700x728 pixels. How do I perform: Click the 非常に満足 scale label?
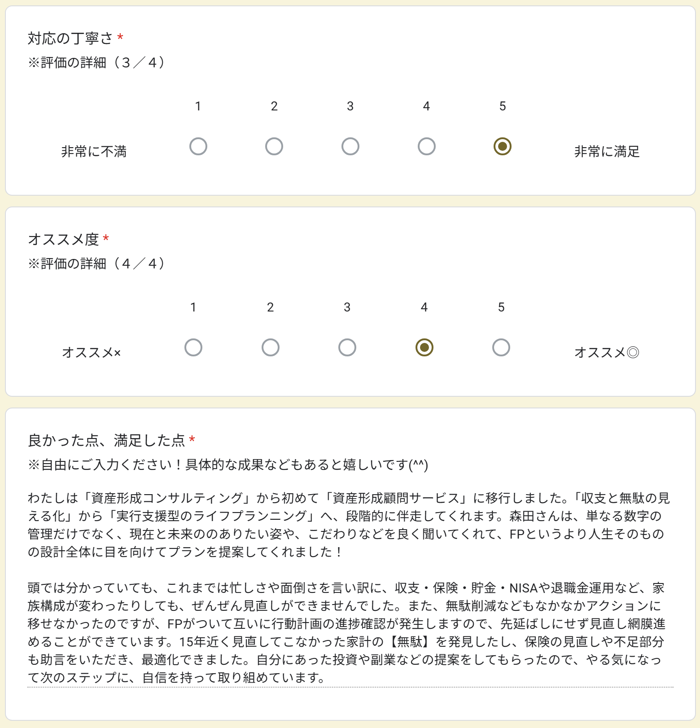pos(607,152)
